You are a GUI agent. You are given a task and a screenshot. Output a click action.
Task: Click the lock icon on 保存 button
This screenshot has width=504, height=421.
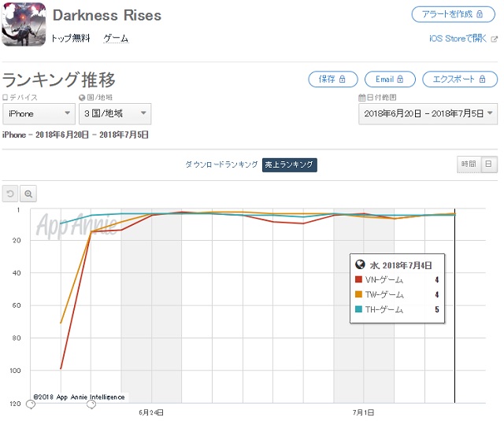(345, 79)
